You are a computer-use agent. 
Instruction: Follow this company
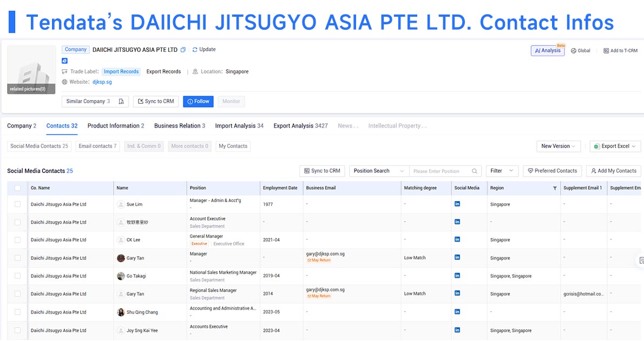[x=199, y=102]
